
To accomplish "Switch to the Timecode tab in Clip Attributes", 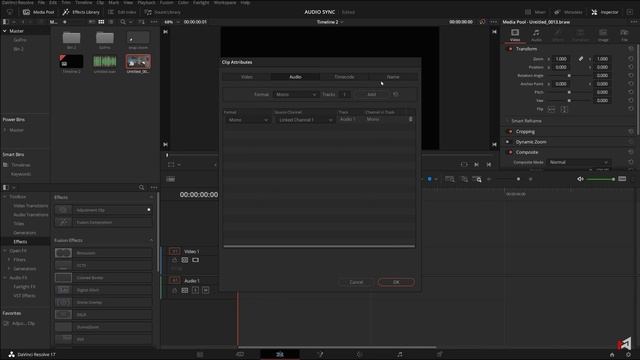I will click(344, 77).
